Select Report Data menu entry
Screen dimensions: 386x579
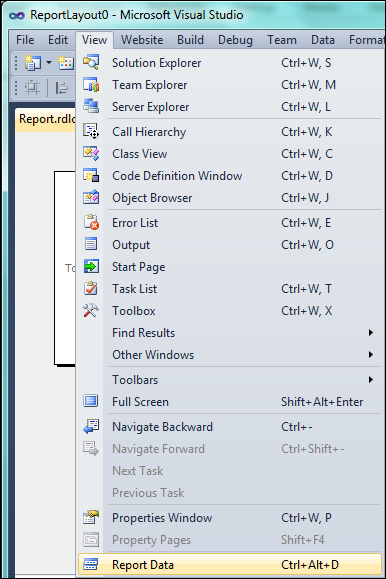tap(229, 565)
